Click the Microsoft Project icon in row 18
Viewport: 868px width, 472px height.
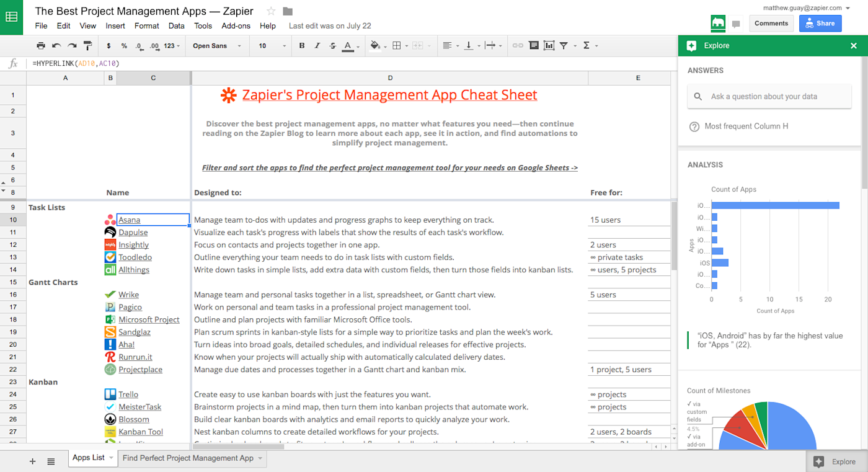[x=110, y=319]
